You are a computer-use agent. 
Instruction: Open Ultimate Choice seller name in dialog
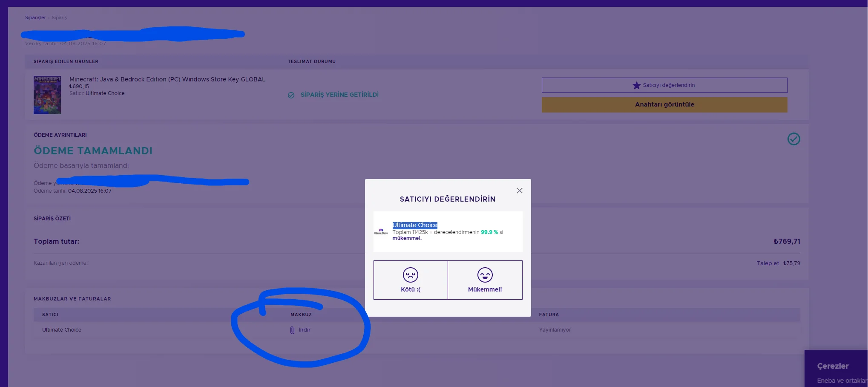click(x=415, y=225)
